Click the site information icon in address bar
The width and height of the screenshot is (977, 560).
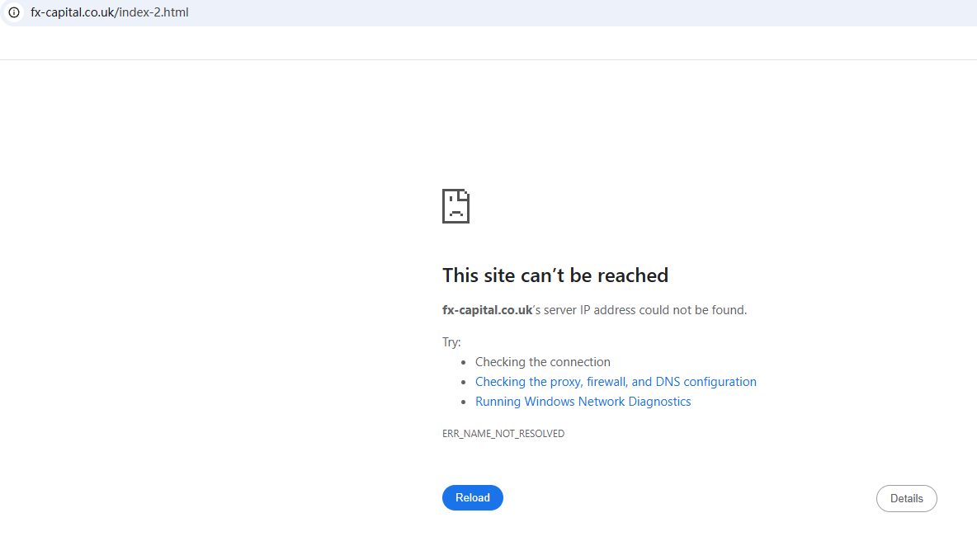click(x=14, y=12)
